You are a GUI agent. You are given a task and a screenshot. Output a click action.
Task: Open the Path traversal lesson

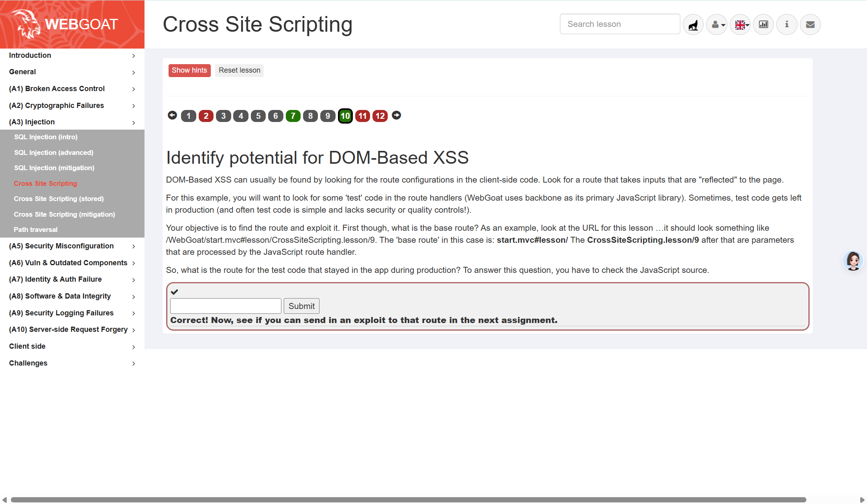coord(36,230)
